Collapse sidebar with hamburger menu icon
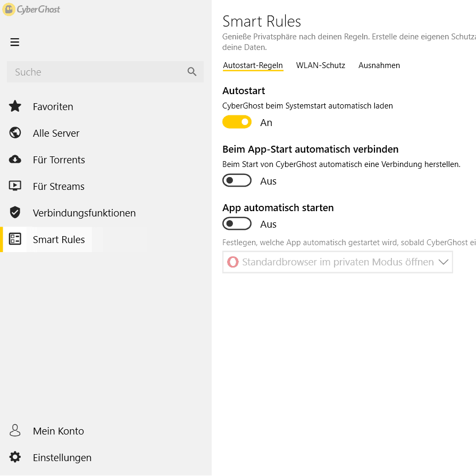Screen dimensions: 476x476 (x=14, y=42)
